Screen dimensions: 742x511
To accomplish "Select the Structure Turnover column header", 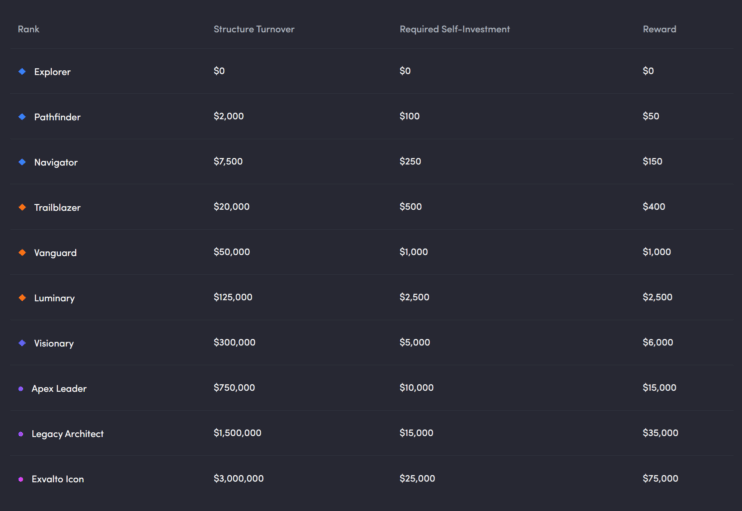I will tap(254, 29).
